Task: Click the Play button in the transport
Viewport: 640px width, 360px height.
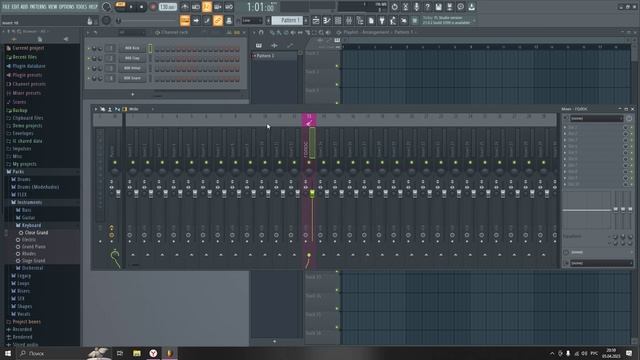Action: (x=131, y=7)
